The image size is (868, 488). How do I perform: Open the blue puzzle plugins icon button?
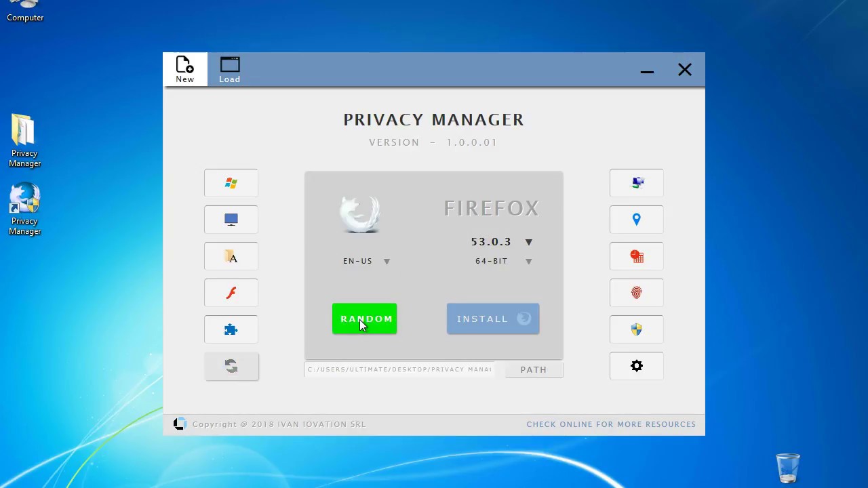pos(231,329)
